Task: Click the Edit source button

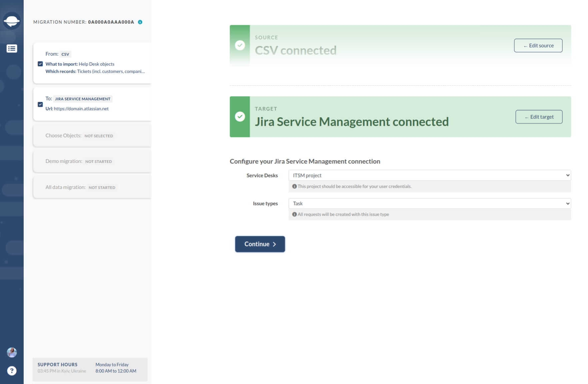Action: [538, 46]
